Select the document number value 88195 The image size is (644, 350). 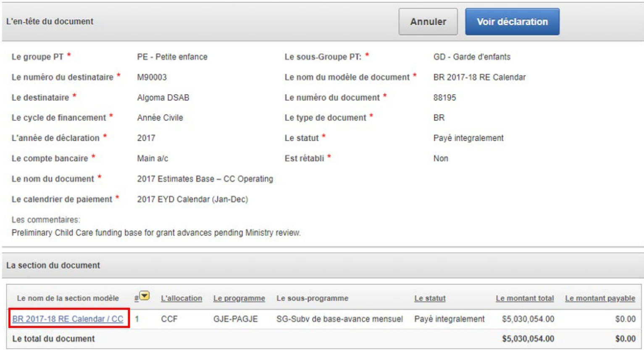pyautogui.click(x=444, y=97)
